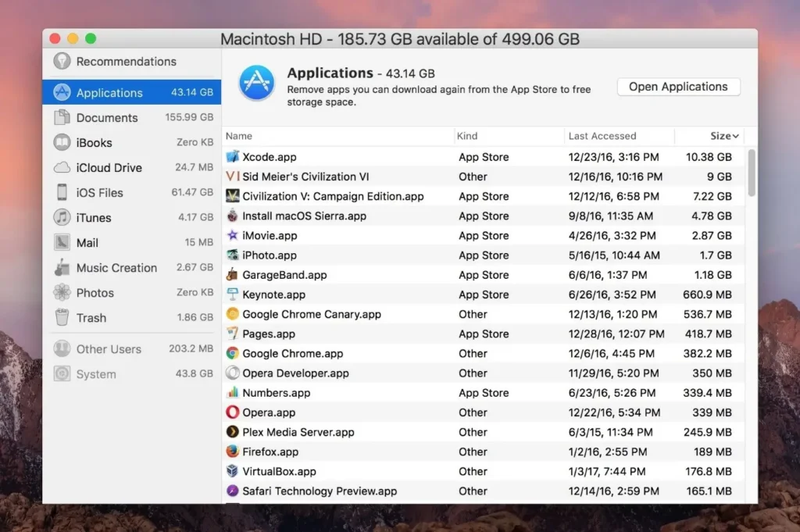Select the iTunes category
The width and height of the screenshot is (800, 532).
(x=131, y=217)
